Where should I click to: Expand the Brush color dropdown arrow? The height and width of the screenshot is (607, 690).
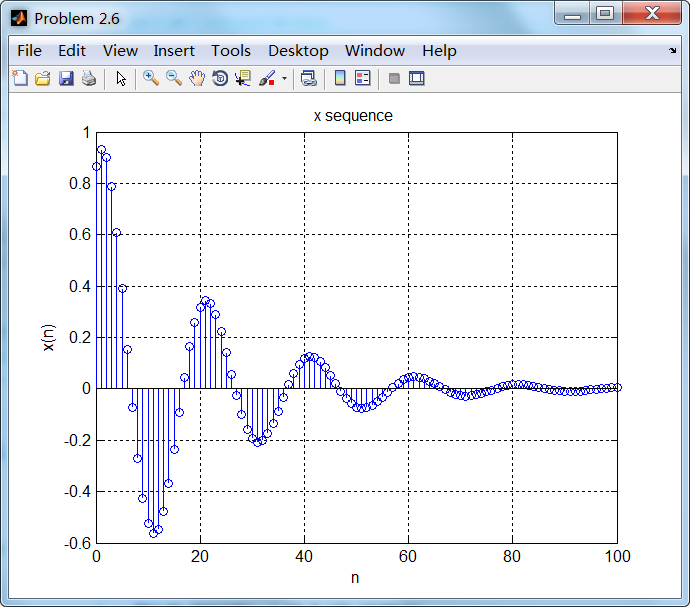(x=284, y=79)
